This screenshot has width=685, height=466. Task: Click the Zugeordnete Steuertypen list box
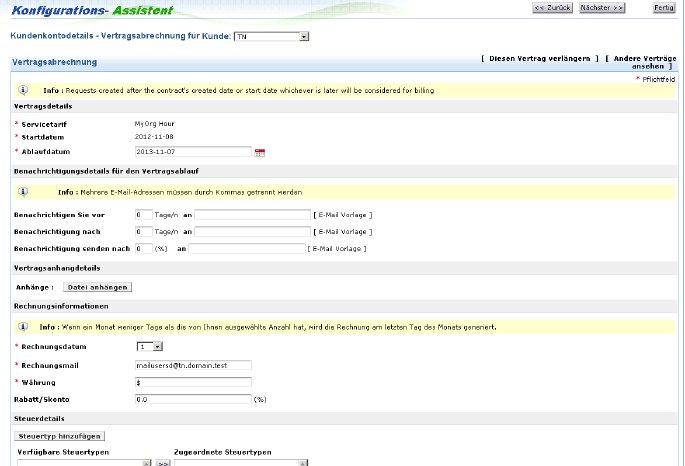coord(241,463)
